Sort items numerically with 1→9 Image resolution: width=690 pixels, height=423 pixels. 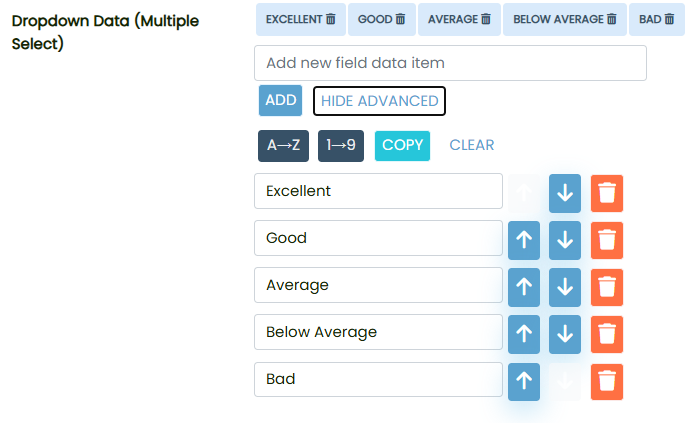pos(341,145)
